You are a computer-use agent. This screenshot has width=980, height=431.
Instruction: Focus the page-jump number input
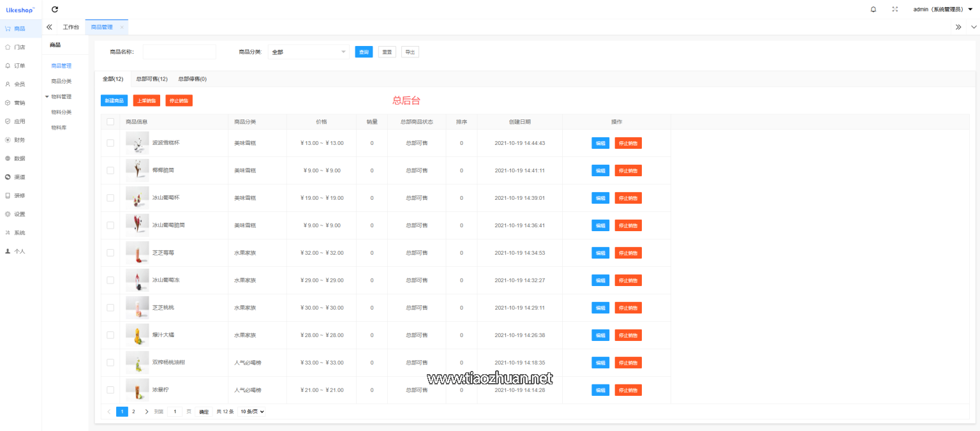pos(175,412)
